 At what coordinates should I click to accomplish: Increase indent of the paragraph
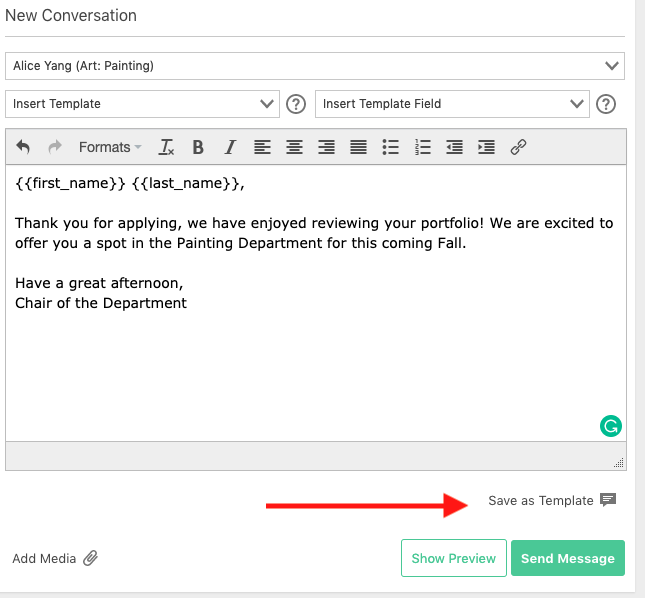pyautogui.click(x=486, y=147)
